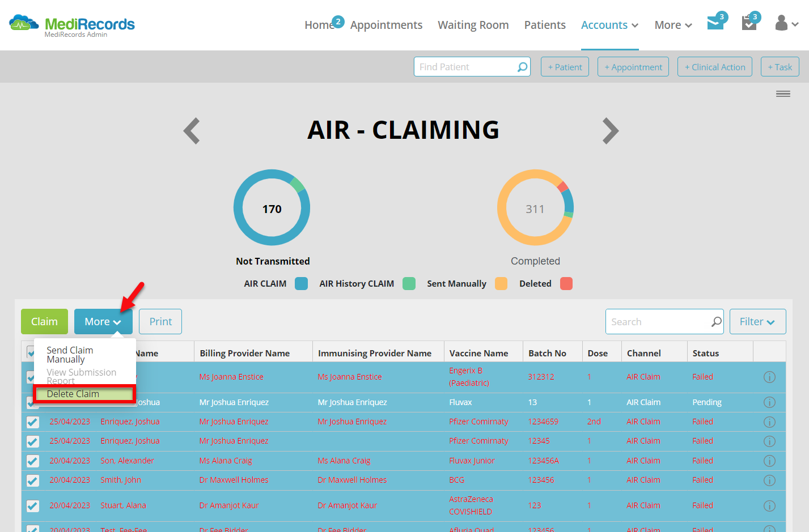Expand the Accounts navigation dropdown
This screenshot has height=532, width=809.
click(609, 25)
